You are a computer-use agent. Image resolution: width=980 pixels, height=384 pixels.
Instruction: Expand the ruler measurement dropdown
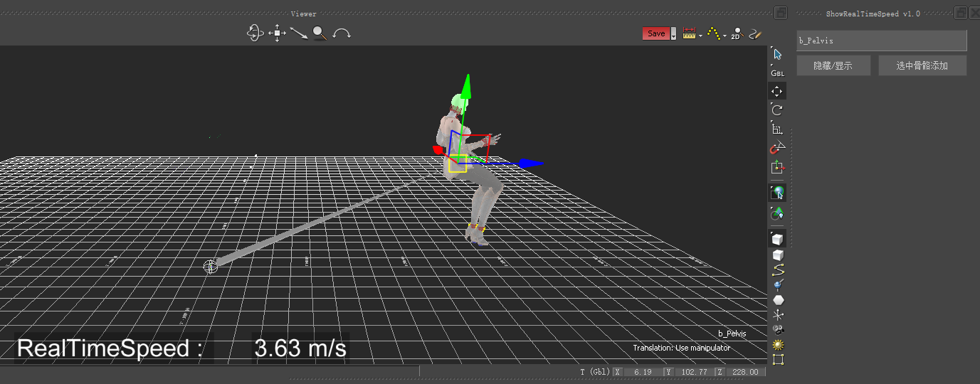(x=700, y=36)
